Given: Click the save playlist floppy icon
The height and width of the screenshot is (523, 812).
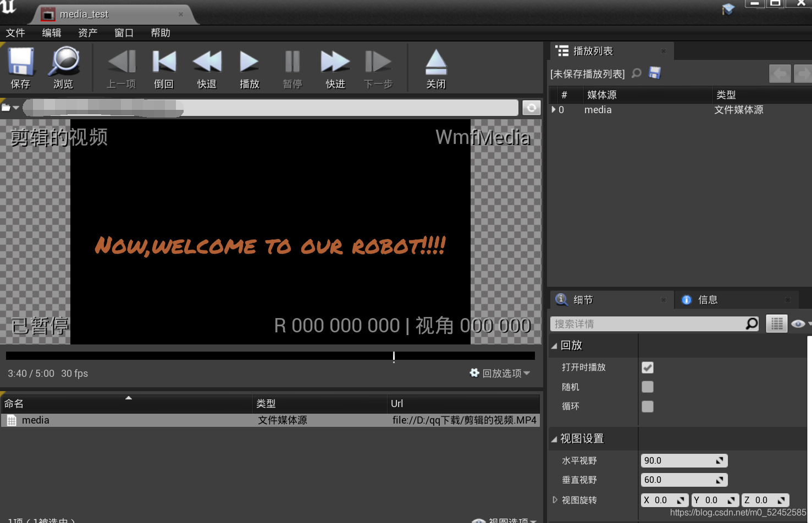Looking at the screenshot, I should point(655,73).
